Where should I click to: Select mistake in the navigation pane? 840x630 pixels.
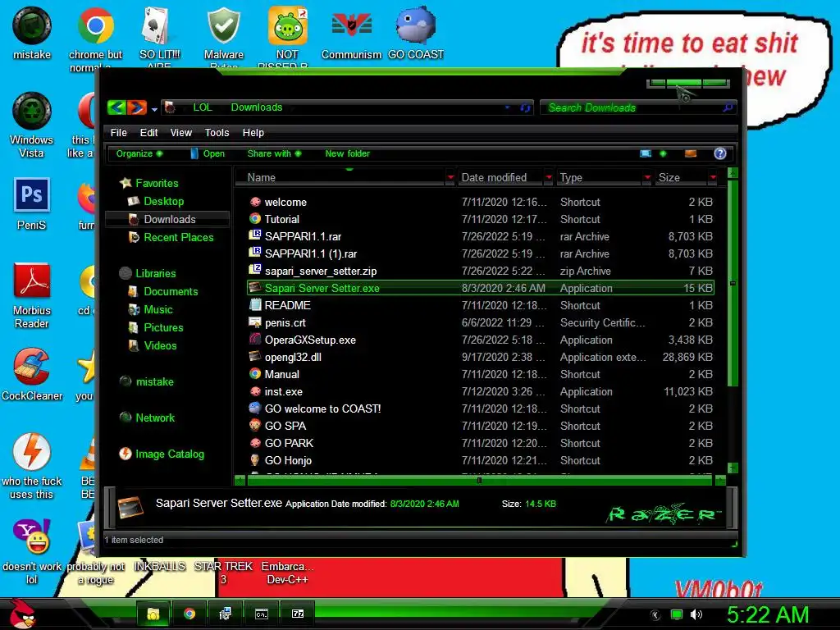(154, 381)
